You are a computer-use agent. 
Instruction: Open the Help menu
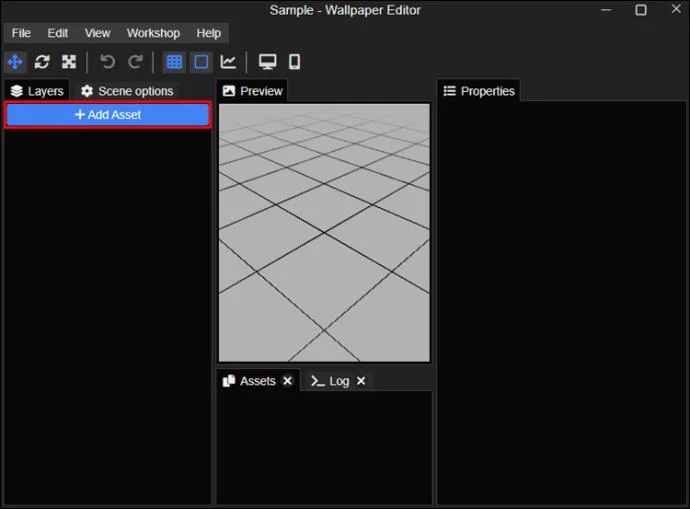pos(209,33)
